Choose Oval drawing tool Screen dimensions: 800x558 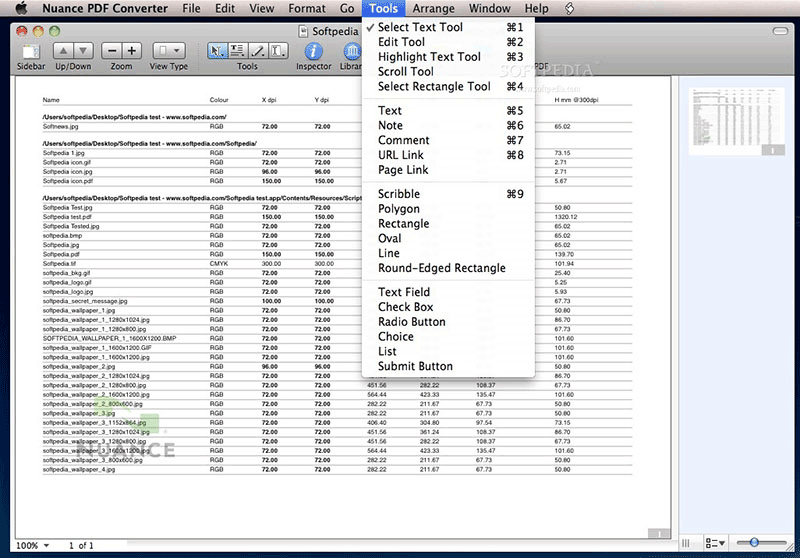click(x=448, y=238)
